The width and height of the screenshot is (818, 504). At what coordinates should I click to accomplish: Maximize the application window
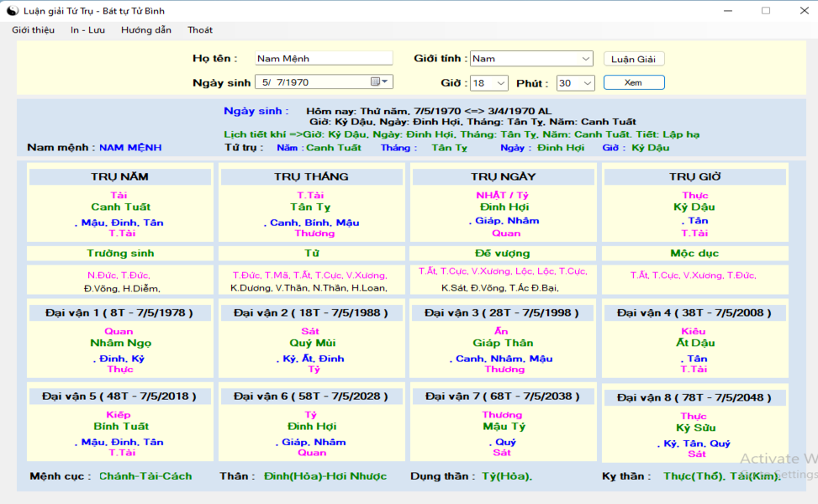[766, 10]
